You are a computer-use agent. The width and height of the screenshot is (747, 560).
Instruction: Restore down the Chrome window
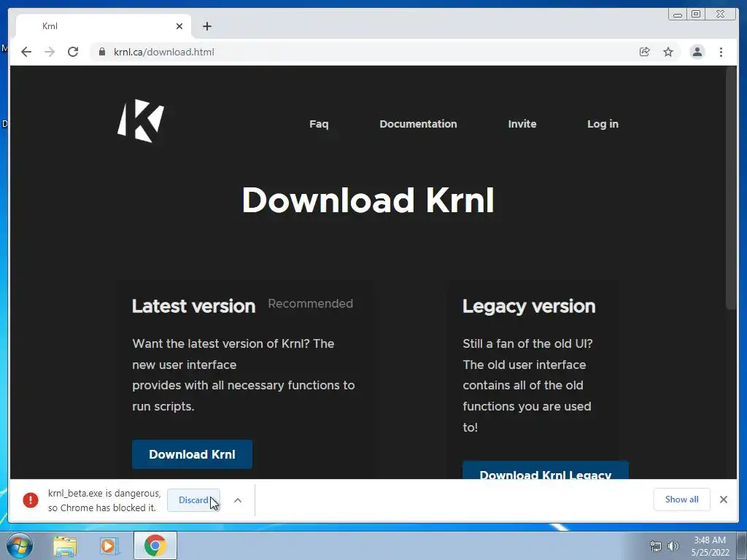pos(696,15)
